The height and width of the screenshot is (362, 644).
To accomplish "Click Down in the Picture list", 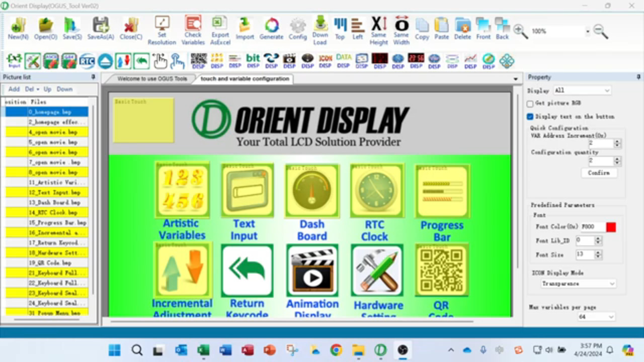I will [x=64, y=89].
